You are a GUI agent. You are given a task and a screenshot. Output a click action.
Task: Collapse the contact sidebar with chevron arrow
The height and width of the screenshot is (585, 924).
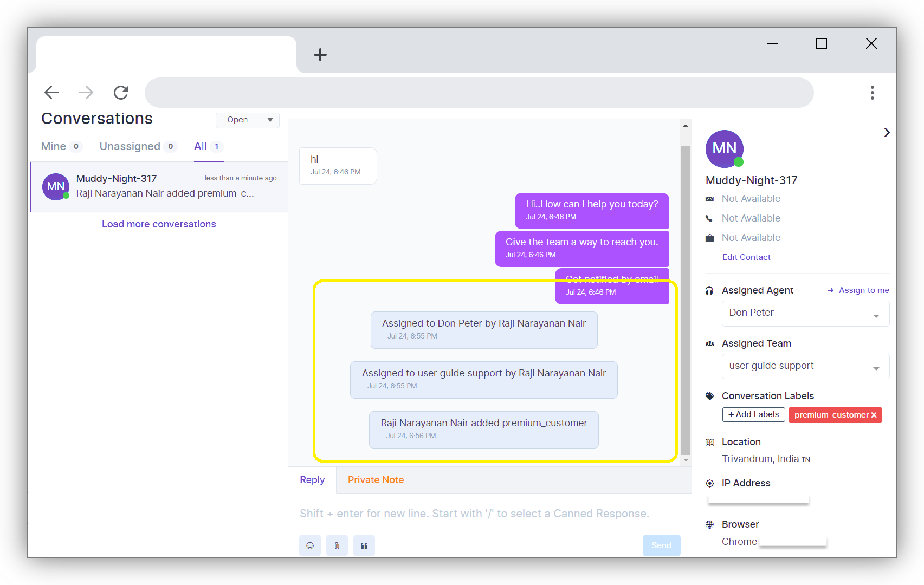click(x=887, y=133)
